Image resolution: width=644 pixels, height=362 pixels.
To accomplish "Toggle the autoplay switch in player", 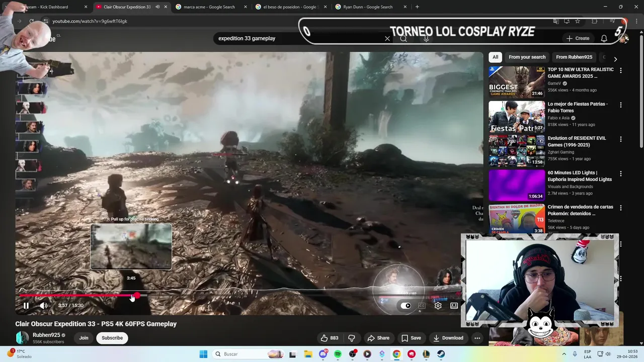I will pos(406,305).
